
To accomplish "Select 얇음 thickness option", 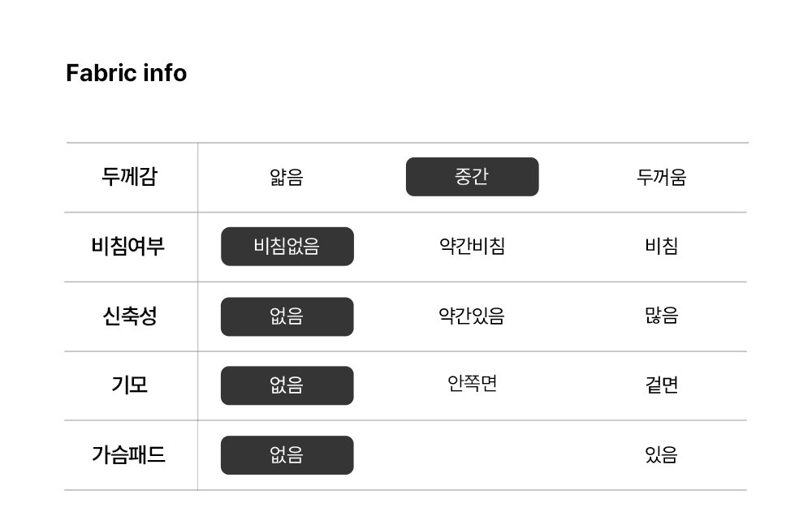I will (x=287, y=177).
